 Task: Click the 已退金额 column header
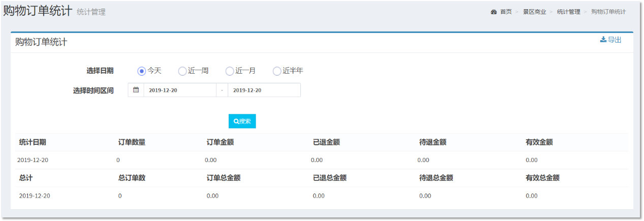point(326,142)
